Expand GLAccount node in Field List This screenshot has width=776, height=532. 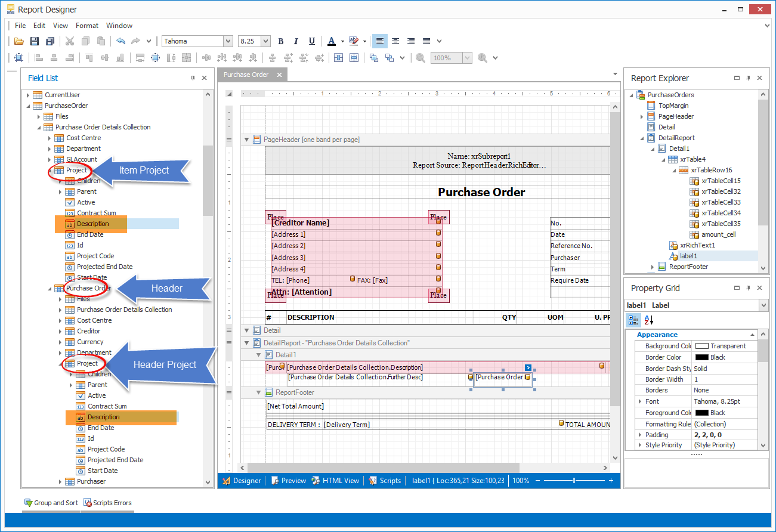pyautogui.click(x=50, y=159)
